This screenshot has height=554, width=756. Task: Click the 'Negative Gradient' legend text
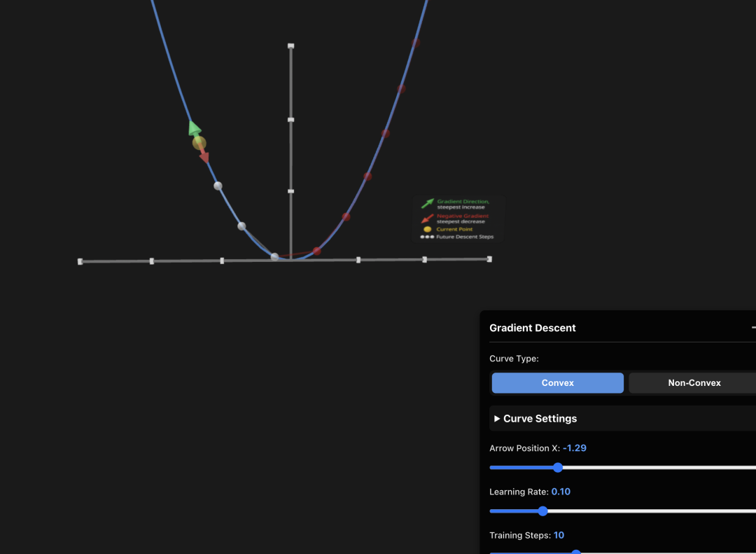coord(463,216)
